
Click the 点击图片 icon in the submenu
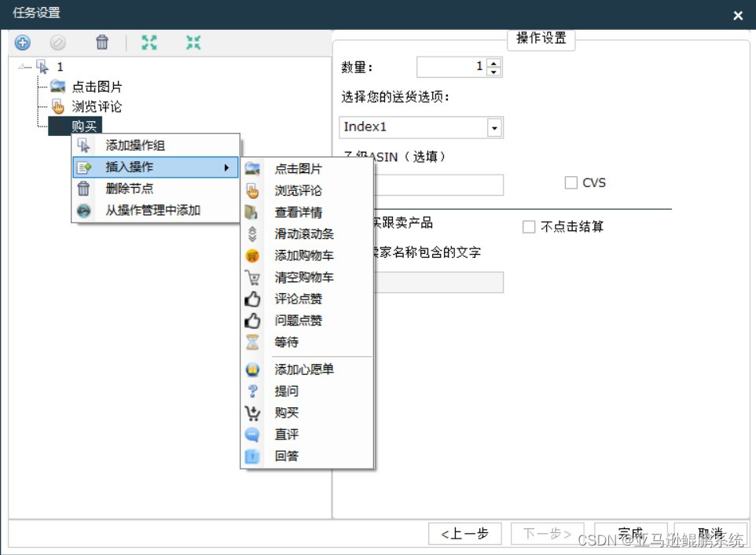click(252, 169)
